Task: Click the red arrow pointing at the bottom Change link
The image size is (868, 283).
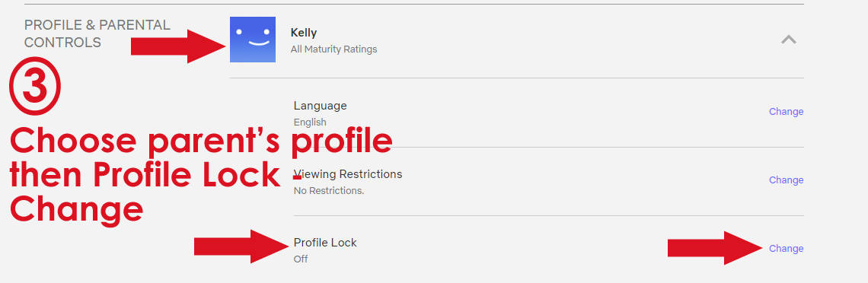Action: point(715,248)
